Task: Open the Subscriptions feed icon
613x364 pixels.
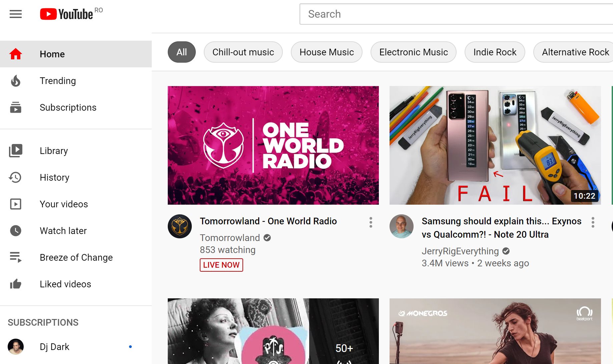Action: (x=15, y=107)
